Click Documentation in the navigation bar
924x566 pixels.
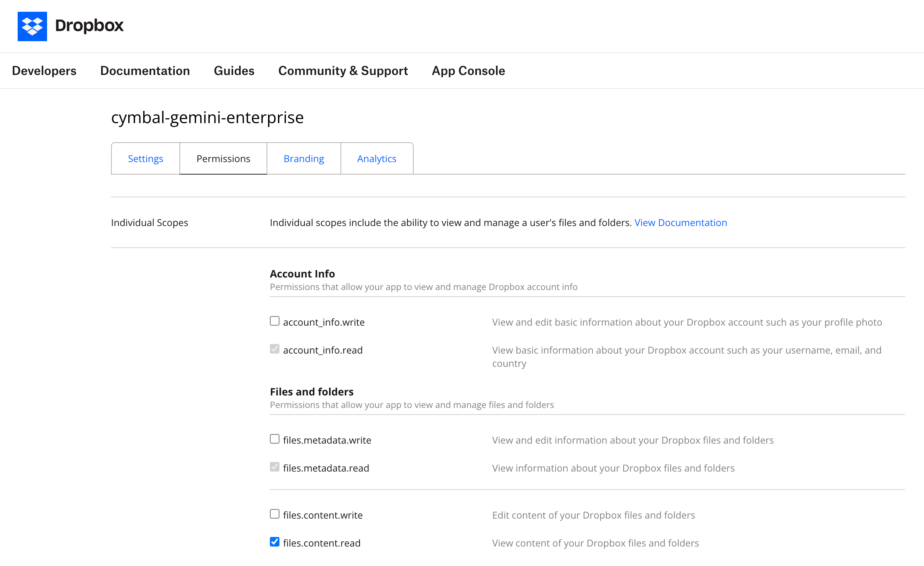coord(145,71)
